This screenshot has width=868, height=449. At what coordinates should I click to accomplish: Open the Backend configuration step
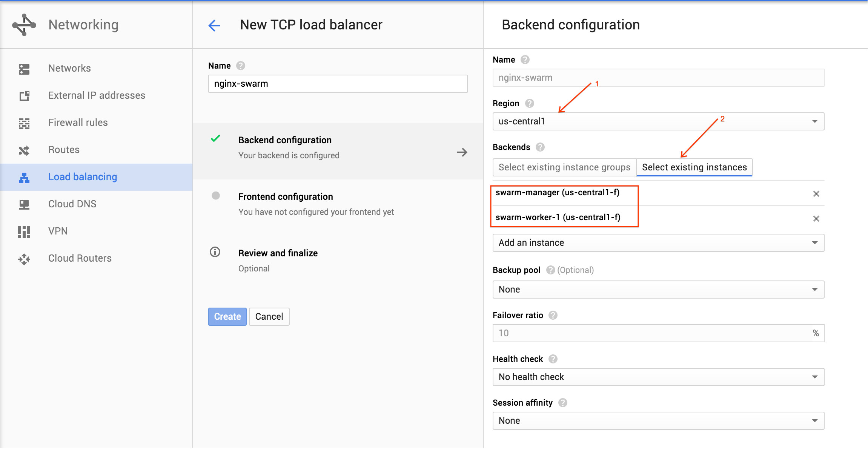[338, 151]
